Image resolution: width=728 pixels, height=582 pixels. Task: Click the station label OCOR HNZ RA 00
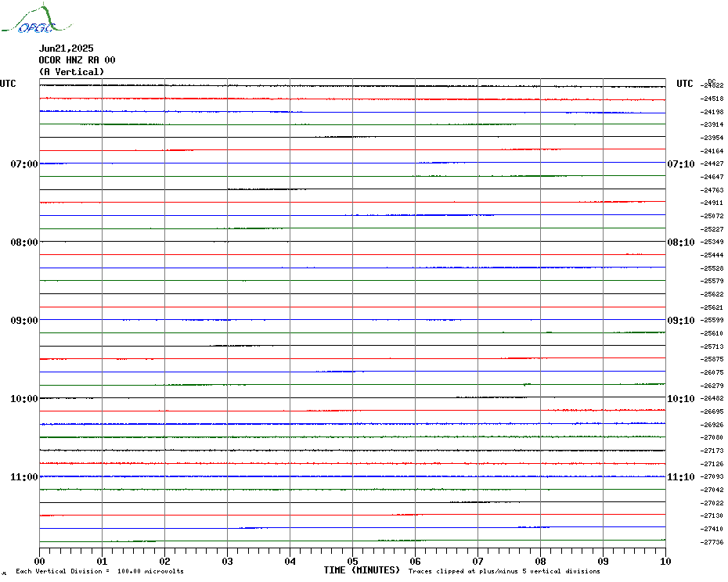click(x=77, y=60)
